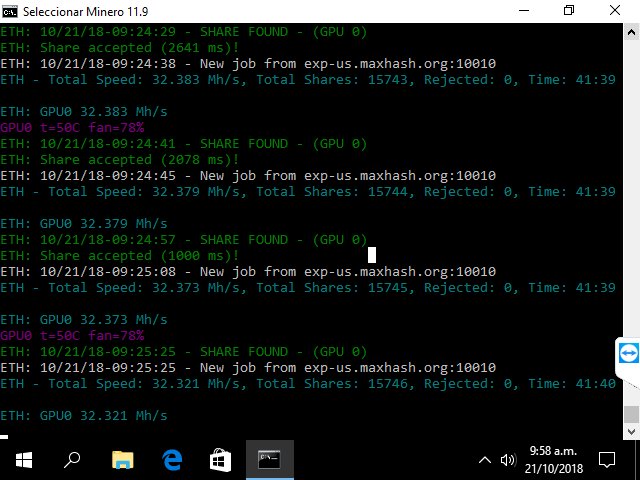This screenshot has width=640, height=480.
Task: Open the Action Center notifications
Action: point(607,460)
